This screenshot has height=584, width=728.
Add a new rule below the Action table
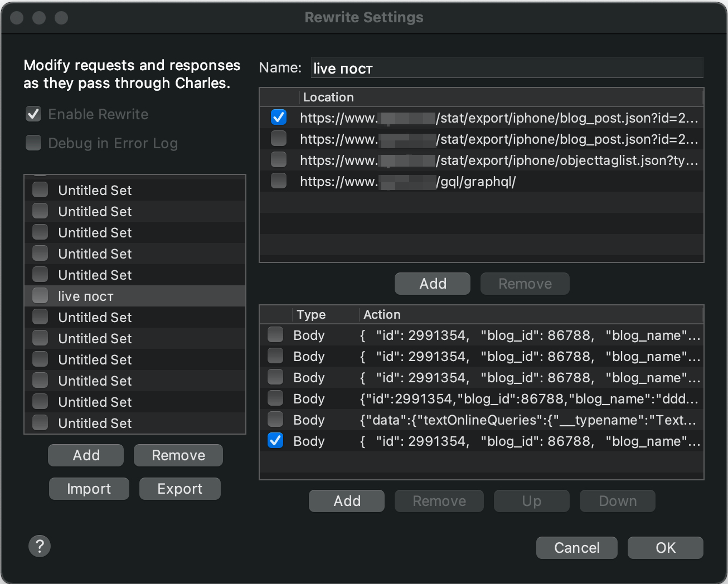347,501
